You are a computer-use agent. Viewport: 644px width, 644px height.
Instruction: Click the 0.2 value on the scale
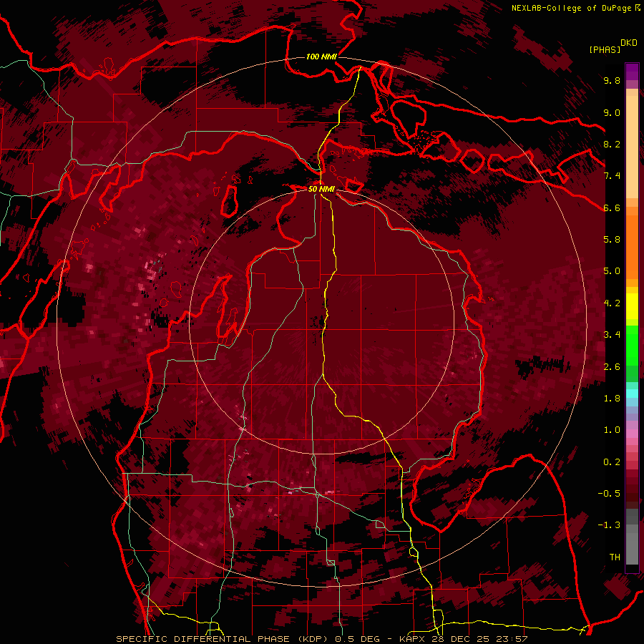coord(612,462)
